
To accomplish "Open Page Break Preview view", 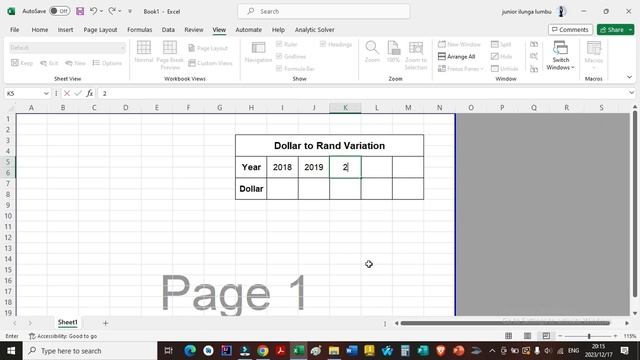I will (x=170, y=55).
